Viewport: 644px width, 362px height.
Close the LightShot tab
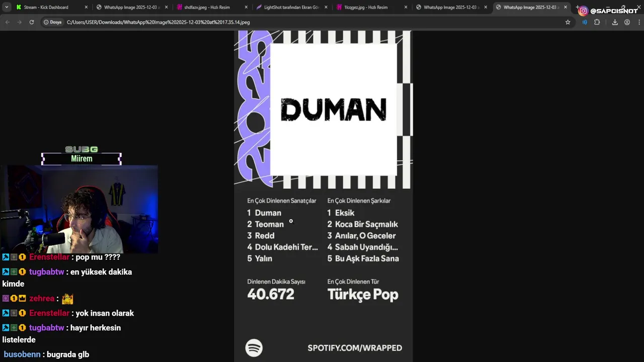point(326,7)
